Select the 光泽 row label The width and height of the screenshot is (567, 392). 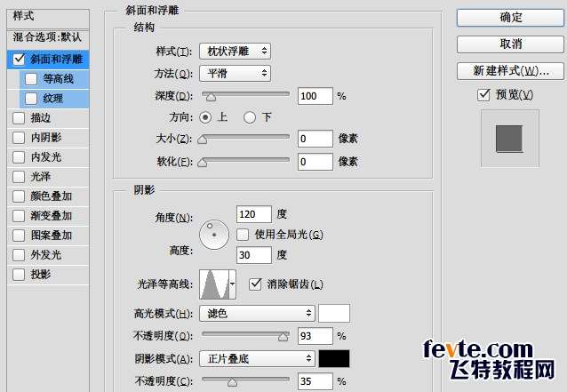click(41, 177)
